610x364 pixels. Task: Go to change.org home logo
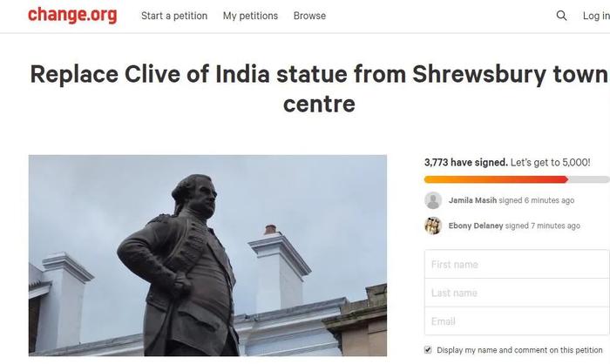[72, 15]
